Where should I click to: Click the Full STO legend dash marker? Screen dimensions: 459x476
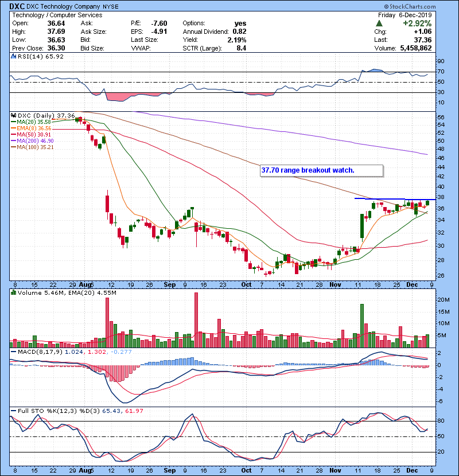tap(13, 411)
